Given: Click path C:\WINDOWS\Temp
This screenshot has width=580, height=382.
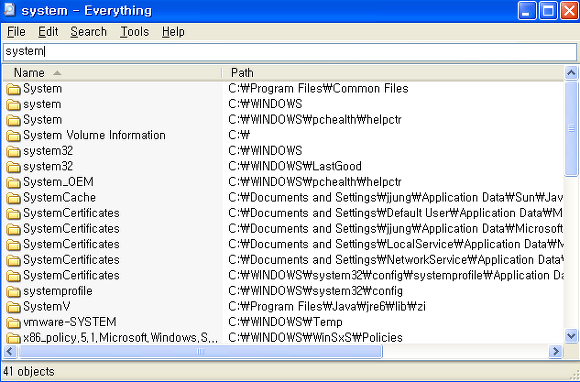Looking at the screenshot, I should point(285,322).
